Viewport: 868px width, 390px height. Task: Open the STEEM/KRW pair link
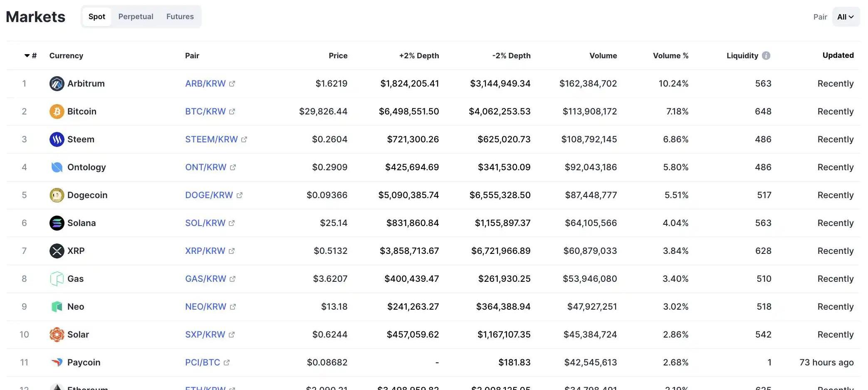click(211, 139)
